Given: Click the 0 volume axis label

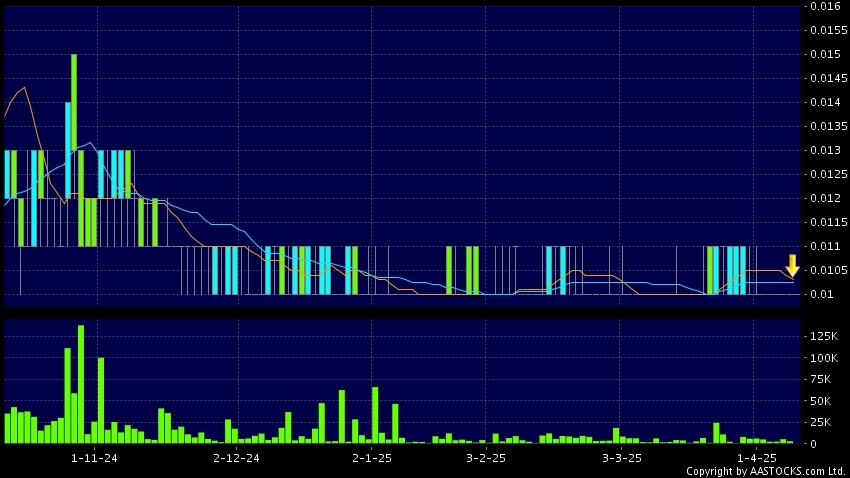Looking at the screenshot, I should (x=813, y=444).
